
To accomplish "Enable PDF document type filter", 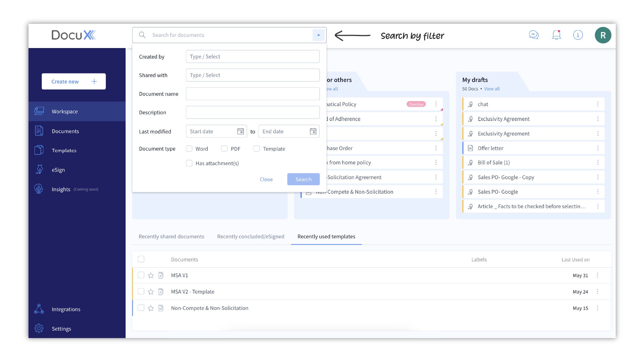I will [x=223, y=149].
